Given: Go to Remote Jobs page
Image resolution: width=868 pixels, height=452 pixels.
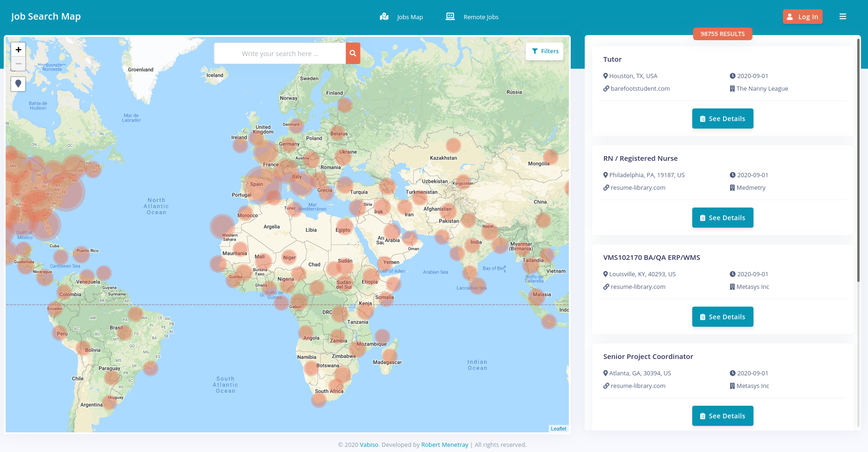Looking at the screenshot, I should point(472,17).
